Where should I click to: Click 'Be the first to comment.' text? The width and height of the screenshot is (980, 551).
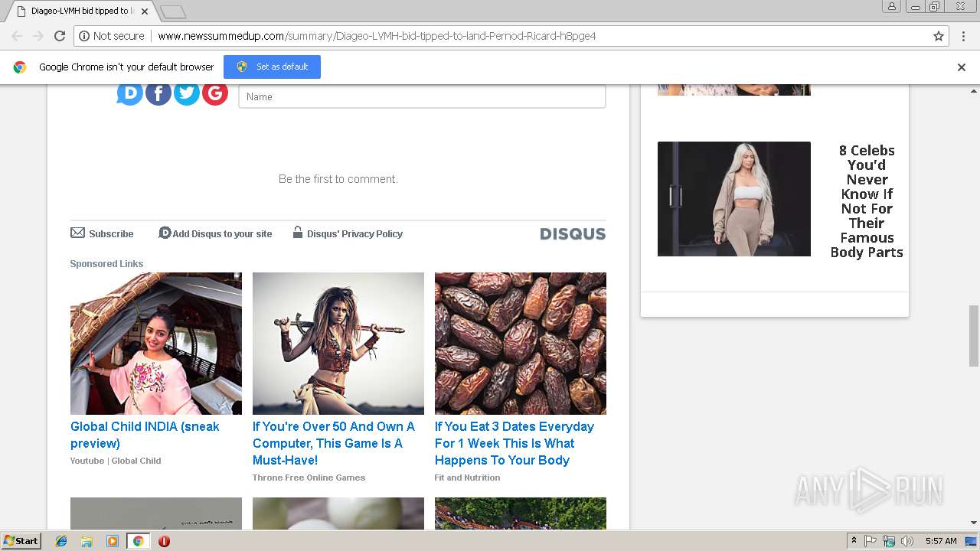click(x=338, y=179)
